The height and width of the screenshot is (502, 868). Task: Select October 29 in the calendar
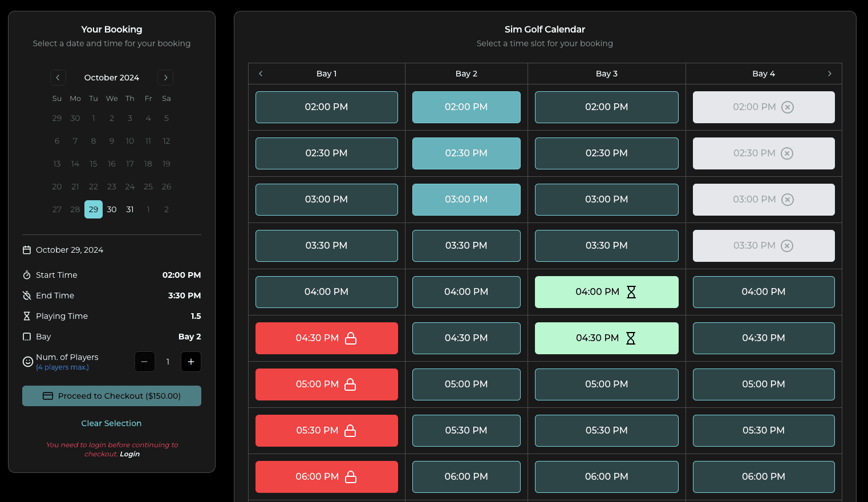coord(94,209)
